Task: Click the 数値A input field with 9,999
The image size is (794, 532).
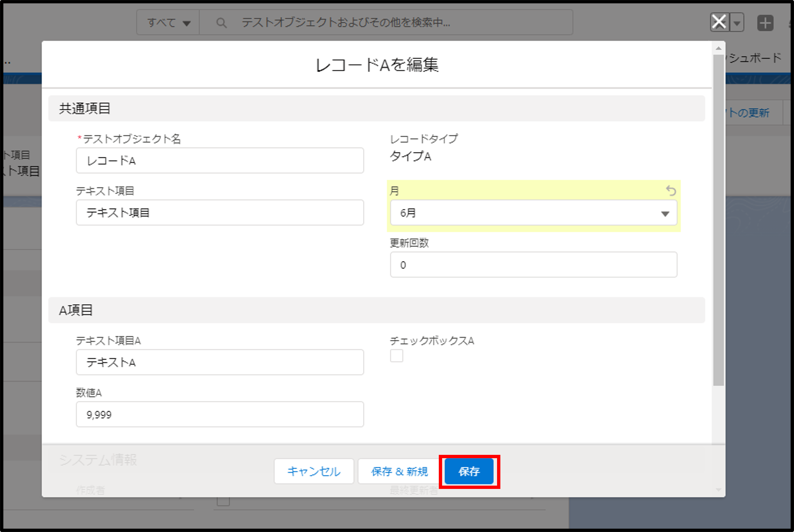Action: pyautogui.click(x=220, y=414)
